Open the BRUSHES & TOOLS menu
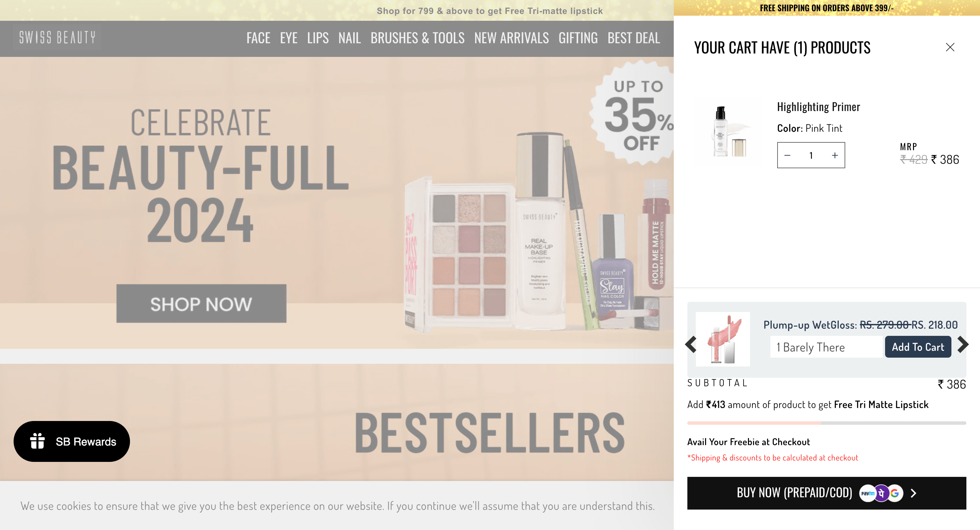 coord(417,38)
